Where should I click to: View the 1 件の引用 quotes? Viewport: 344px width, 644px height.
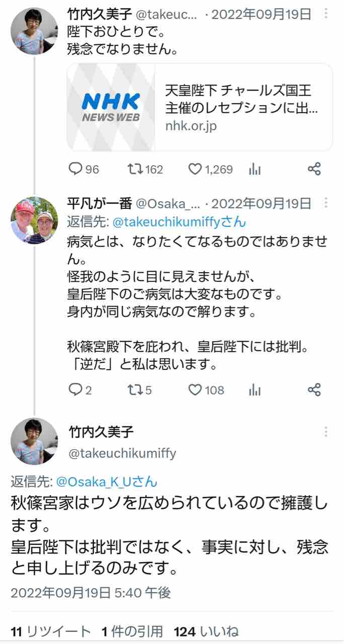pyautogui.click(x=132, y=632)
